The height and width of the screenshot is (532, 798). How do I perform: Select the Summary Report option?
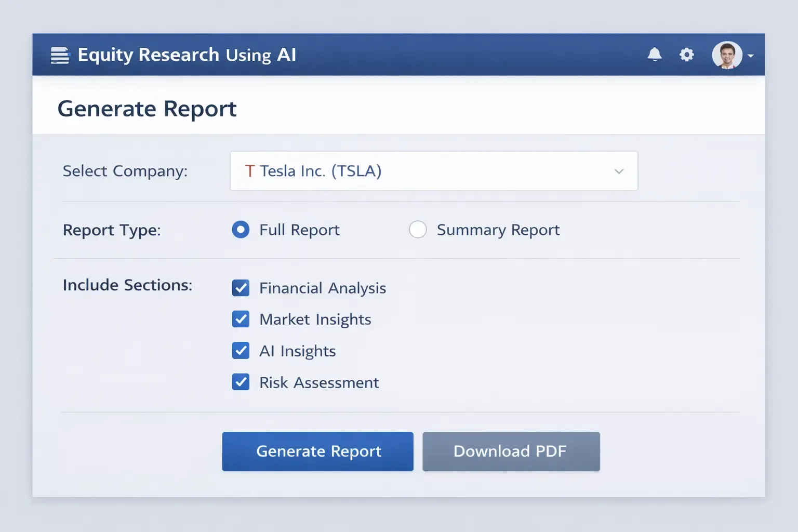click(x=418, y=229)
